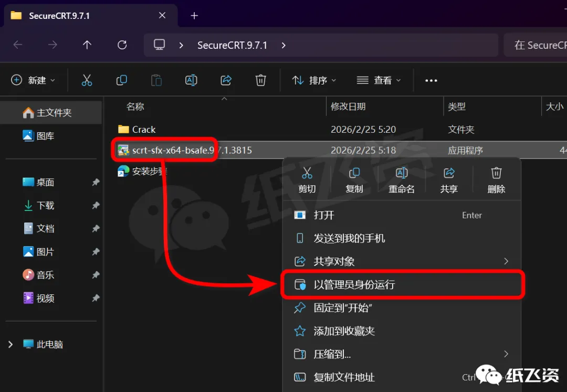The height and width of the screenshot is (392, 567).
Task: Refresh the folder view
Action: pyautogui.click(x=122, y=45)
